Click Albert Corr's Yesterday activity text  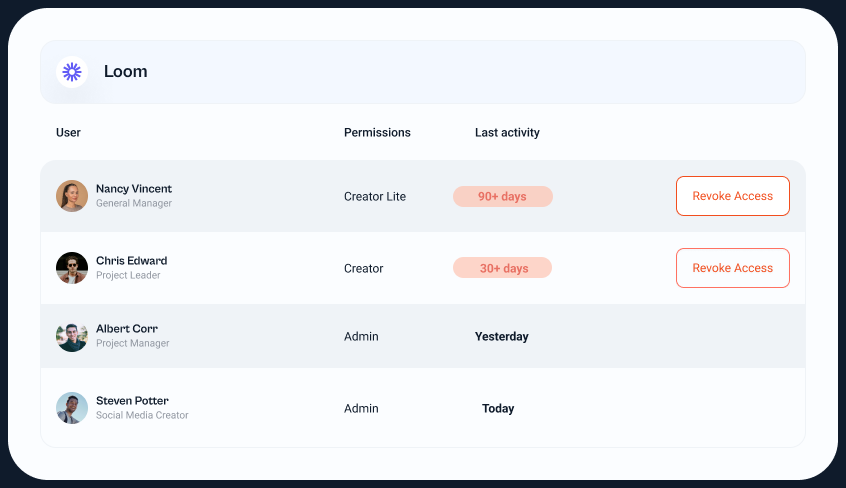pyautogui.click(x=501, y=337)
